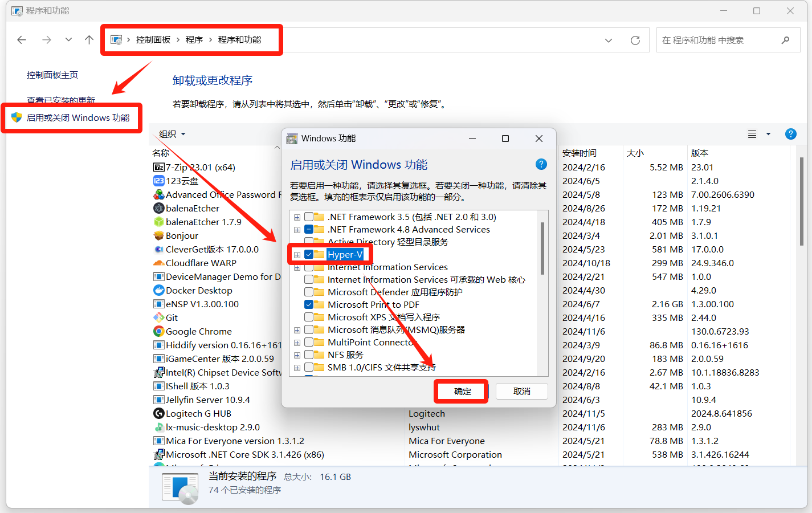Click the refresh icon in address bar
The image size is (812, 513).
[635, 40]
